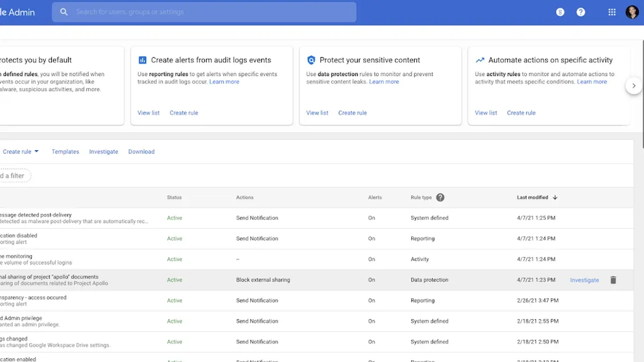Open Learn more for reporting rules

click(x=224, y=82)
